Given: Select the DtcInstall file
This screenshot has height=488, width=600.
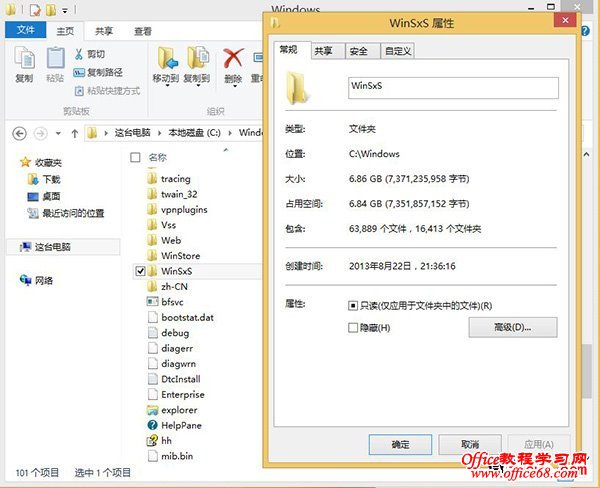Looking at the screenshot, I should coord(174,379).
